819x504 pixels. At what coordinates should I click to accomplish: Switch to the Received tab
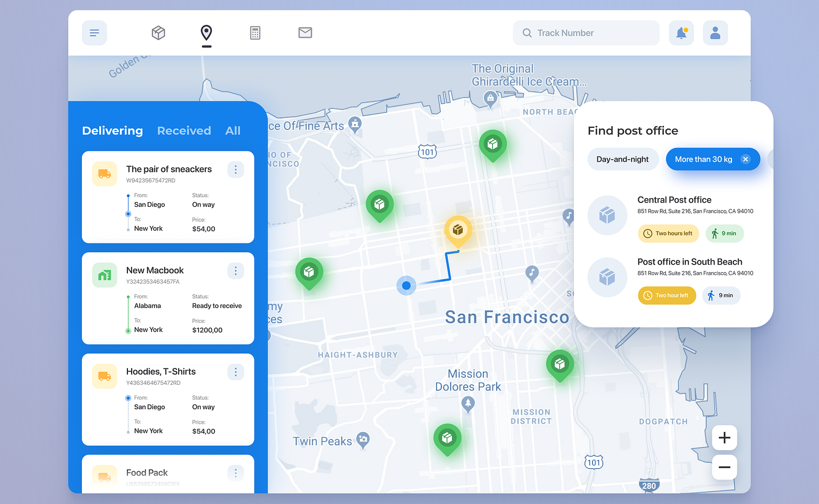pos(184,130)
